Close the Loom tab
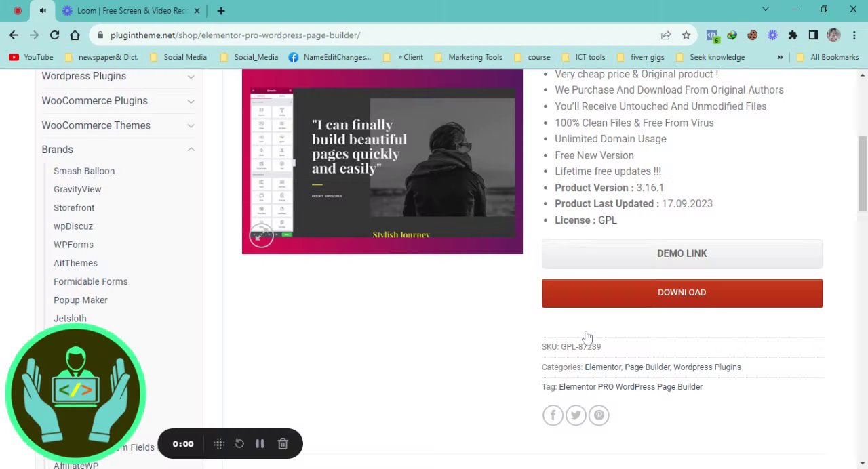 tap(197, 11)
